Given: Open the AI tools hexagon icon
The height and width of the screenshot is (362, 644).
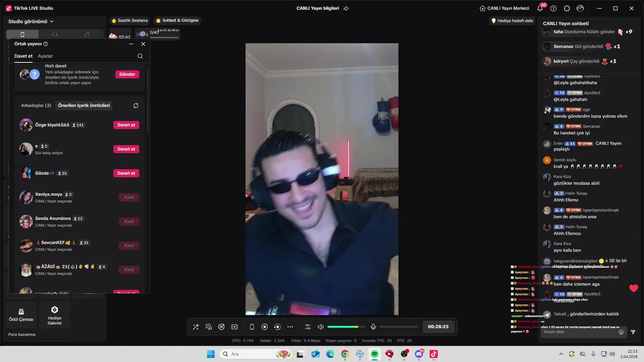Looking at the screenshot, I should point(221,327).
